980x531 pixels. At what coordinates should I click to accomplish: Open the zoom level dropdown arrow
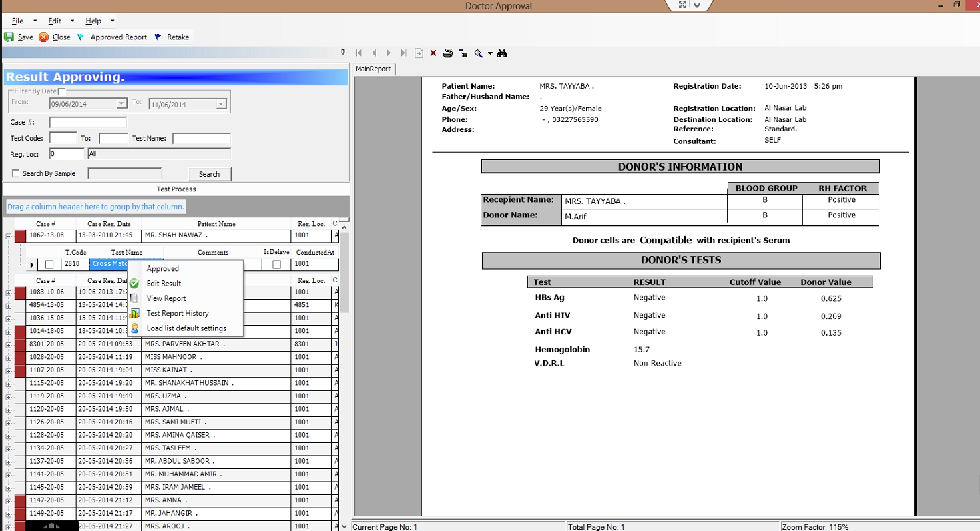click(489, 53)
